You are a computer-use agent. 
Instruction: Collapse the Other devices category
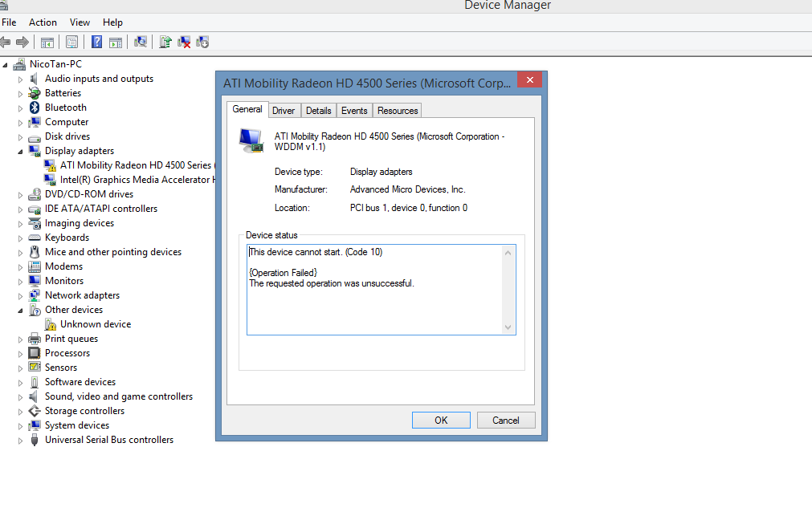[x=20, y=311]
